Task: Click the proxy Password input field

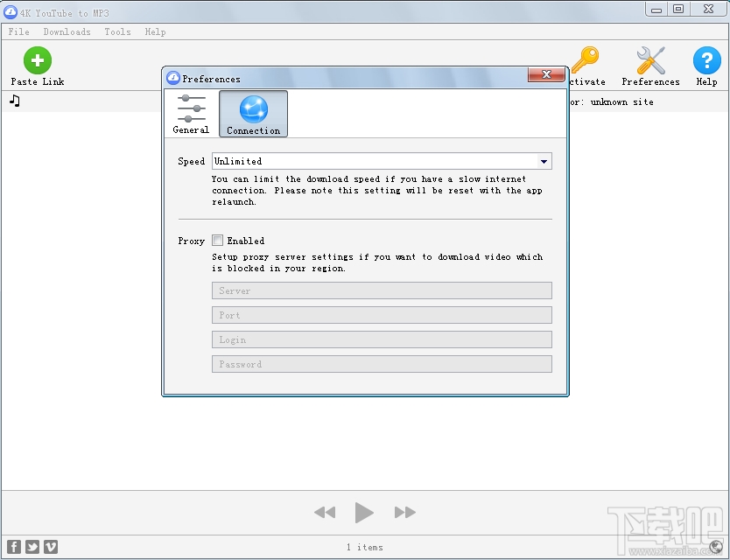Action: pos(381,363)
